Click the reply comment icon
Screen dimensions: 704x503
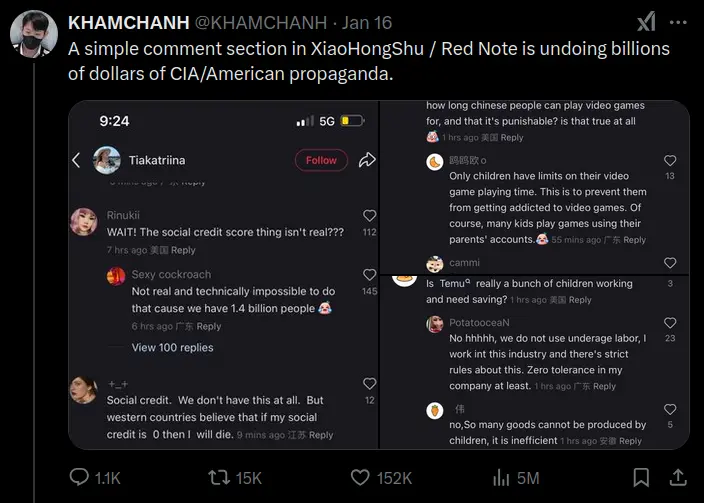[x=79, y=478]
